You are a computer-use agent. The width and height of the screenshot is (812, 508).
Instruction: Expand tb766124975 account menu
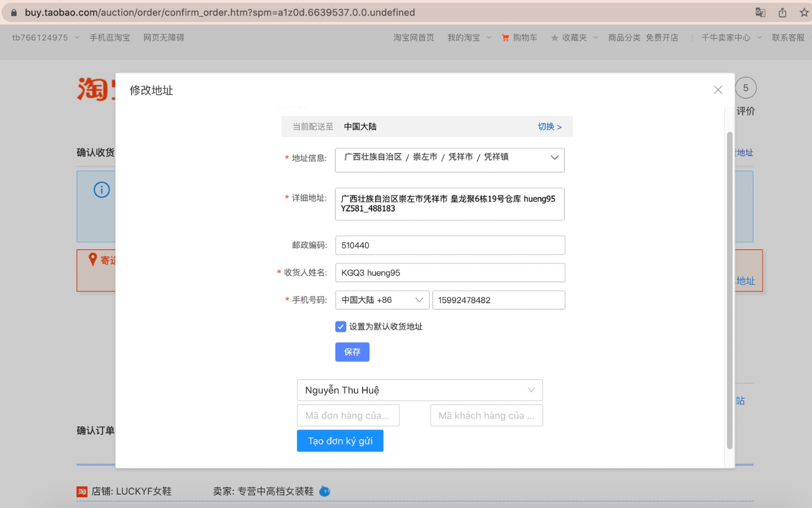46,37
